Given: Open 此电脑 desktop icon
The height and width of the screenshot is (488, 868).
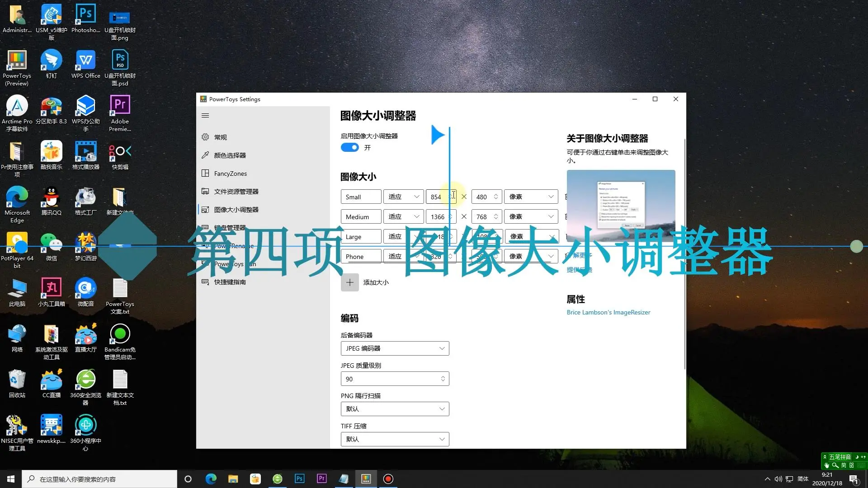Looking at the screenshot, I should [x=17, y=292].
